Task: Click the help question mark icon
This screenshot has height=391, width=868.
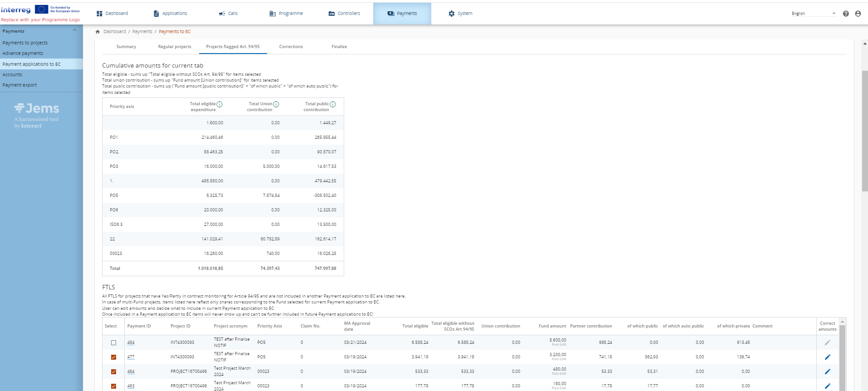Action: [846, 14]
